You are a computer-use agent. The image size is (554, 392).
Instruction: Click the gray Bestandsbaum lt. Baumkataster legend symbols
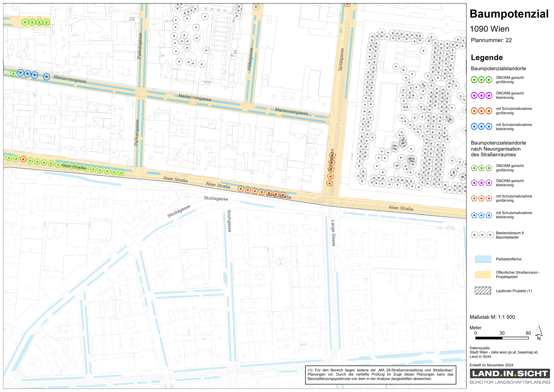(482, 235)
